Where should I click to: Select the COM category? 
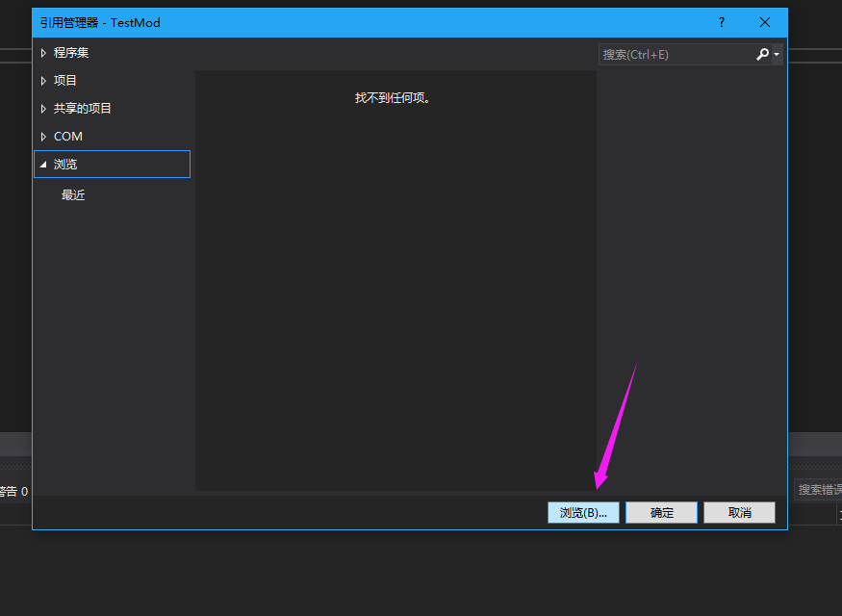coord(68,136)
